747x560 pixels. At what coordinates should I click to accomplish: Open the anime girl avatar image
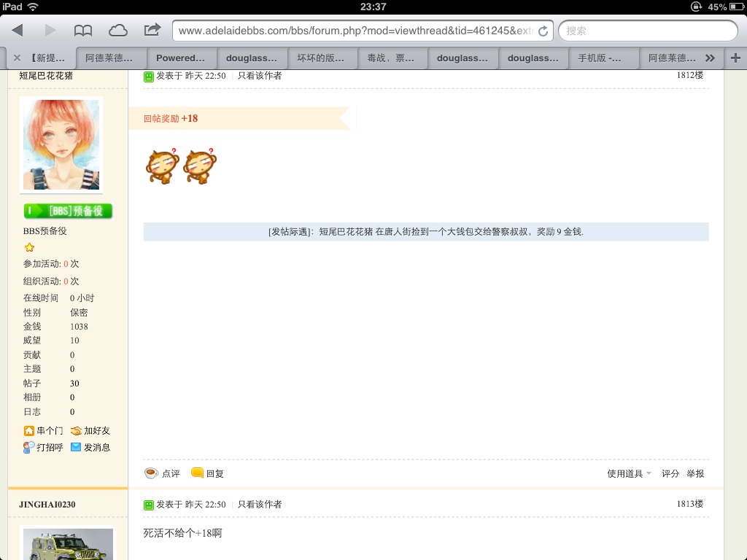[61, 145]
